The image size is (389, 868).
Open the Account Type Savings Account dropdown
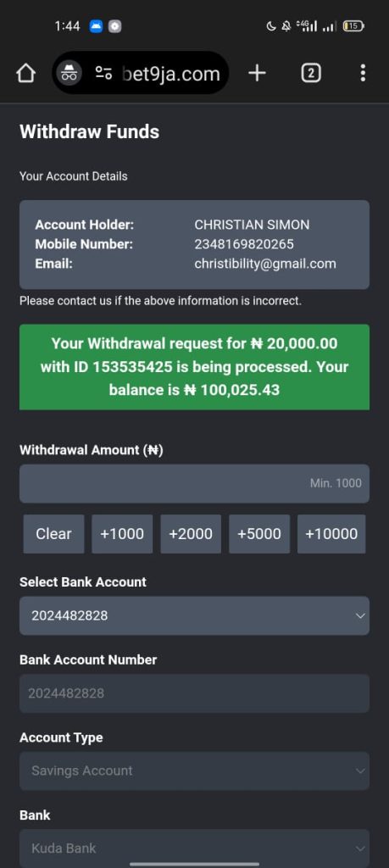pyautogui.click(x=194, y=771)
